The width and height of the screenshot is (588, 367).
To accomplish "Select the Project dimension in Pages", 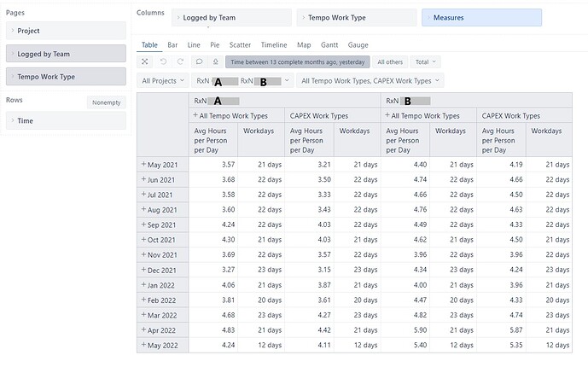I will (x=66, y=31).
